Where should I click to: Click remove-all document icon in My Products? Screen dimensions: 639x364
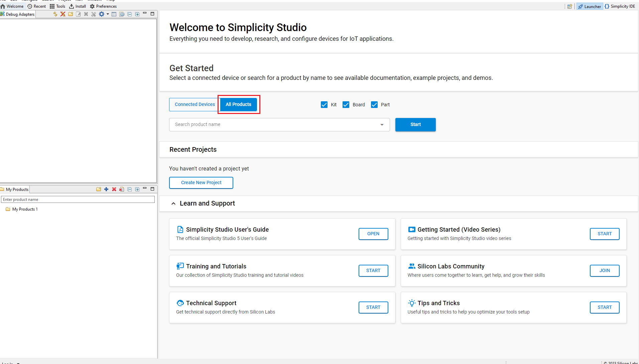122,189
